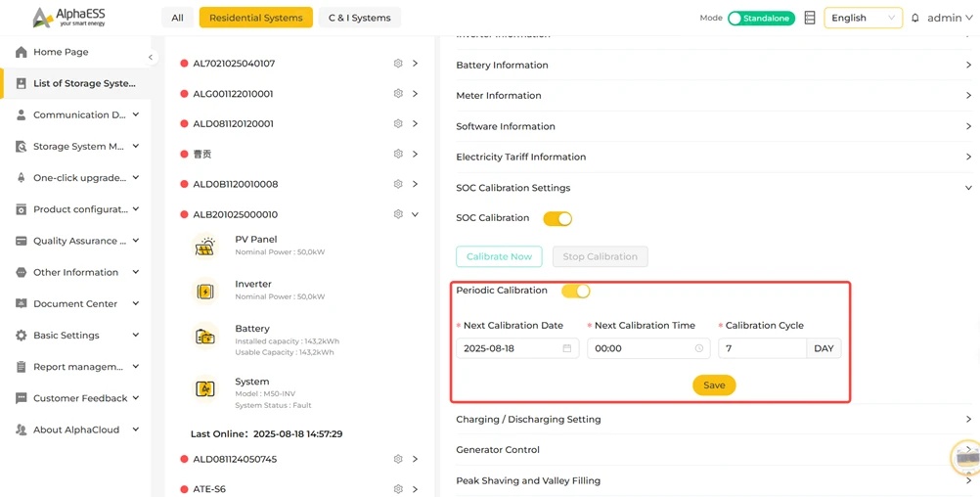Click the Stop Calibration button
This screenshot has height=497, width=980.
click(600, 256)
